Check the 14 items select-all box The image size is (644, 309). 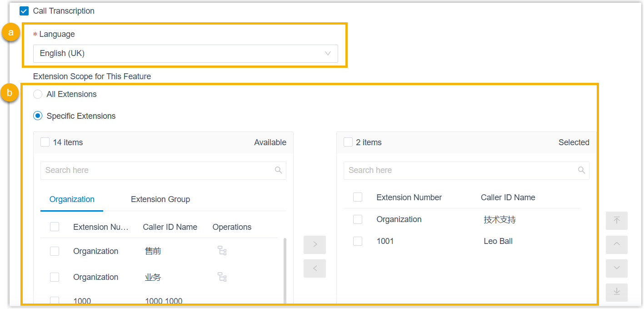[45, 142]
